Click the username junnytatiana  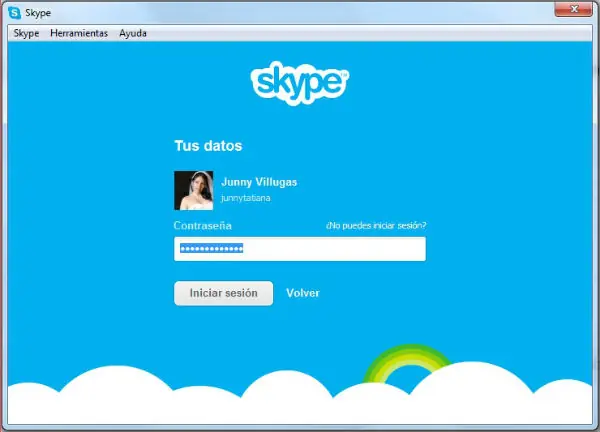tap(246, 198)
